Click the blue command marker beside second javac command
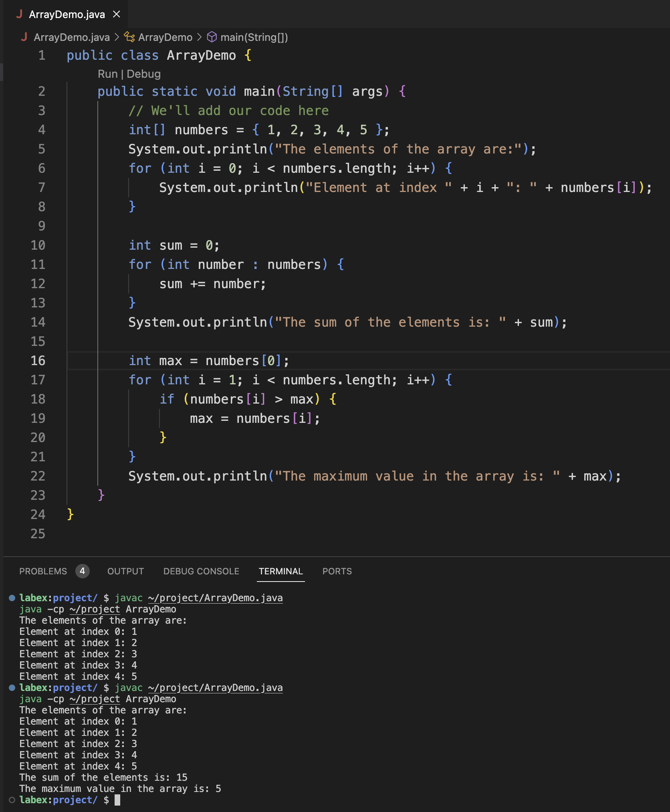 (12, 687)
